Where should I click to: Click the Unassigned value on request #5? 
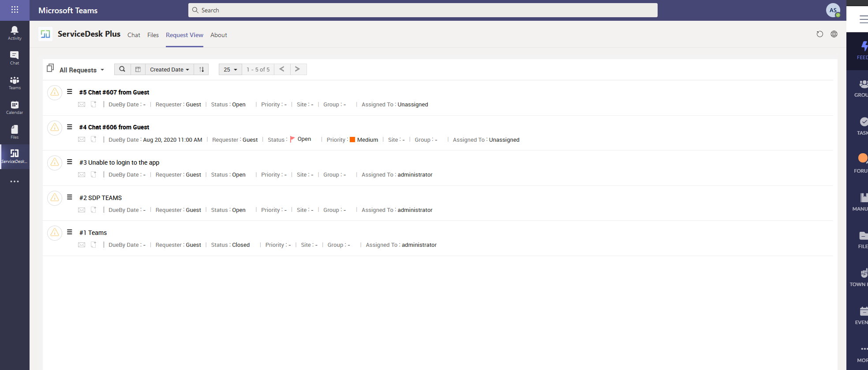coord(413,105)
